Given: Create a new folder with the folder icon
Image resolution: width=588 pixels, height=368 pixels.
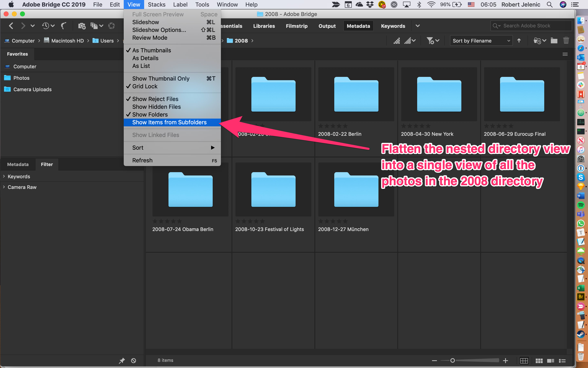Looking at the screenshot, I should pyautogui.click(x=554, y=41).
